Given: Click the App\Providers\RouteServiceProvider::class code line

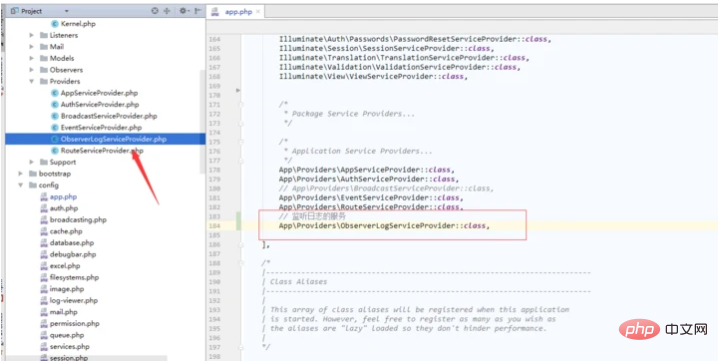Looking at the screenshot, I should [371, 207].
